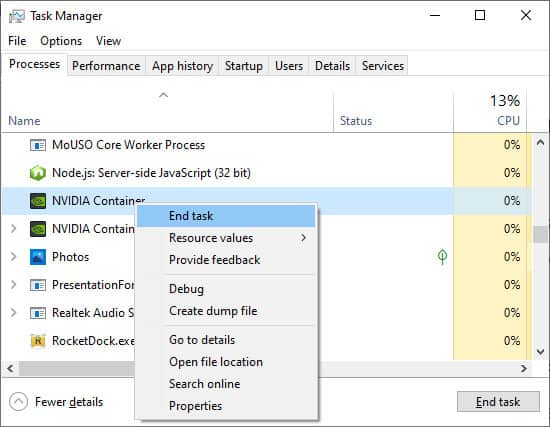Choose Create dump file option
The image size is (550, 427).
click(x=226, y=311)
